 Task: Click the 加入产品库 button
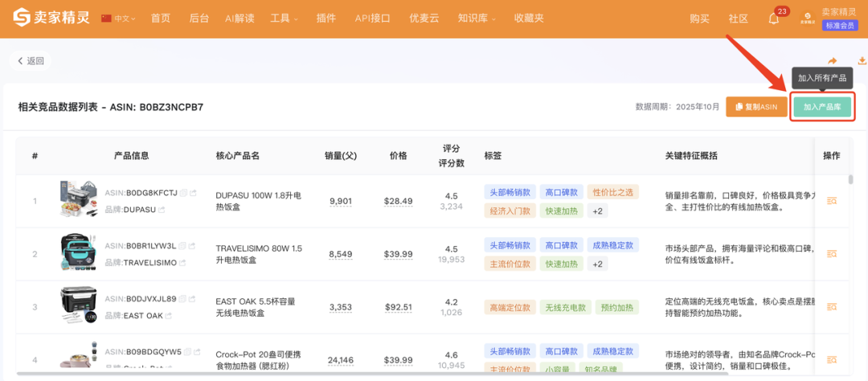pyautogui.click(x=823, y=107)
